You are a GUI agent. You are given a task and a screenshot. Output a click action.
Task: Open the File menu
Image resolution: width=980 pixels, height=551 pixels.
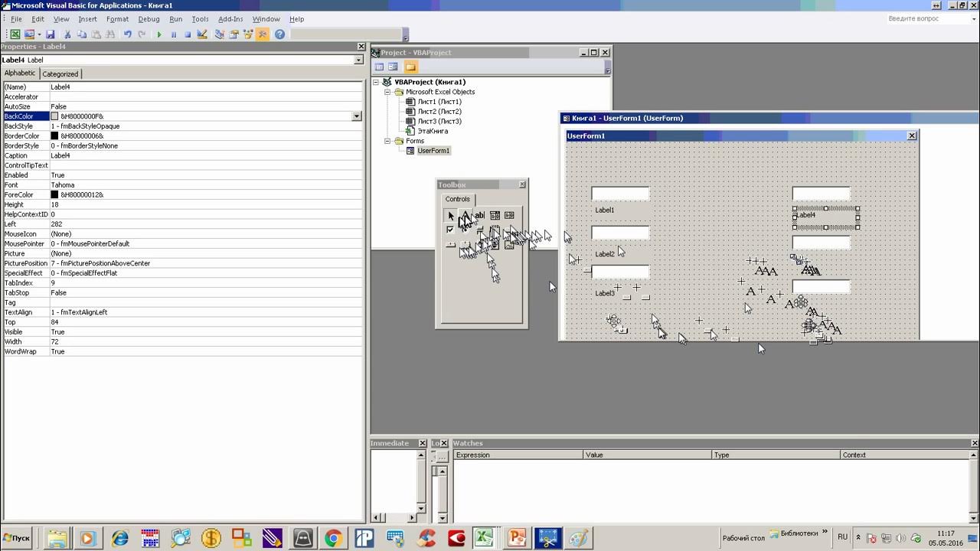point(16,19)
